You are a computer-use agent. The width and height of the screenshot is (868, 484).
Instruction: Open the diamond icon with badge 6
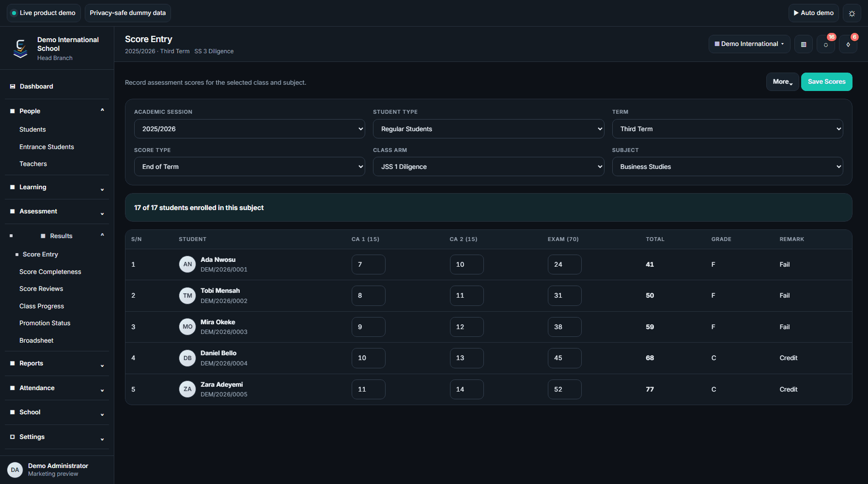pyautogui.click(x=848, y=44)
